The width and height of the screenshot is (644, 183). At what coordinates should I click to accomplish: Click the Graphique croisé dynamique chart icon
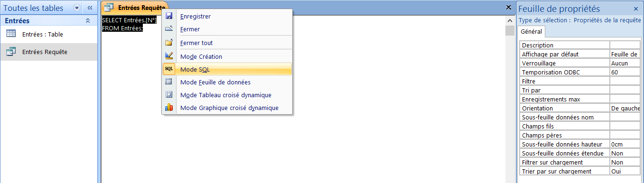169,108
